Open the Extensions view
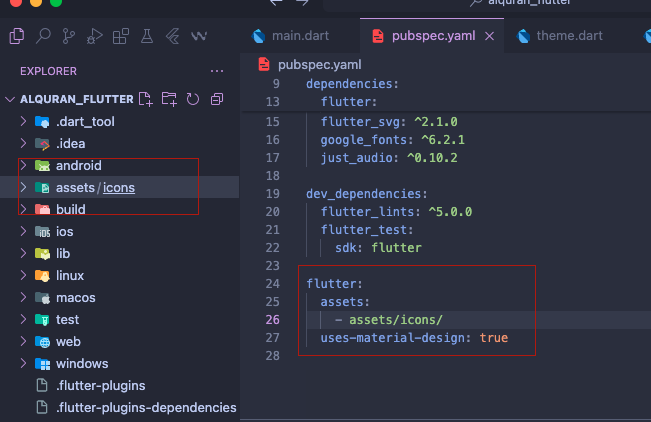 coord(121,37)
